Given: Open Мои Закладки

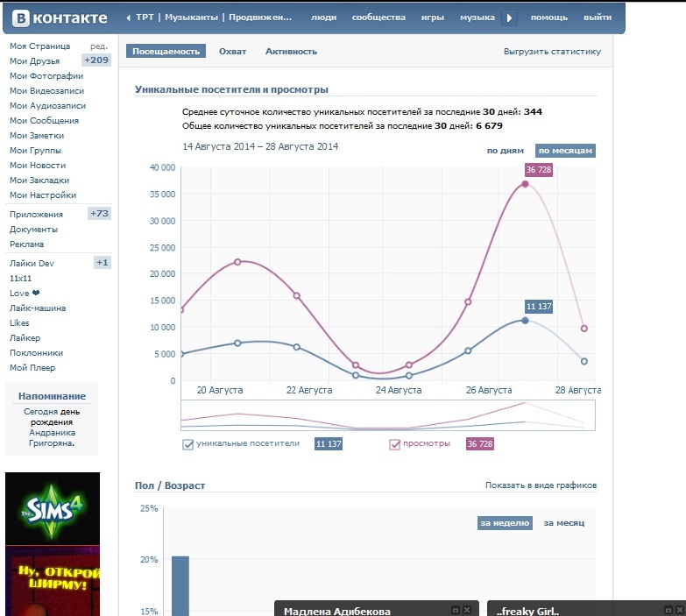Looking at the screenshot, I should click(39, 180).
